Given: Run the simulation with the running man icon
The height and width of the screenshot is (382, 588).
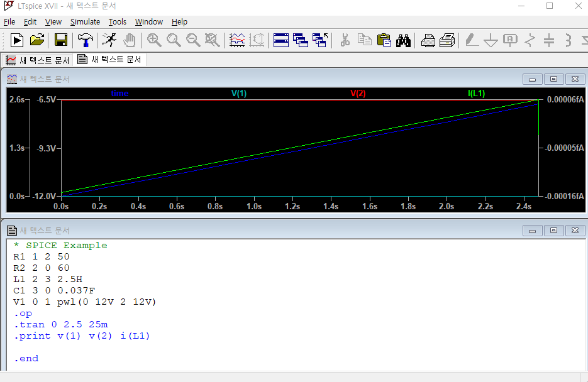Looking at the screenshot, I should coord(109,40).
